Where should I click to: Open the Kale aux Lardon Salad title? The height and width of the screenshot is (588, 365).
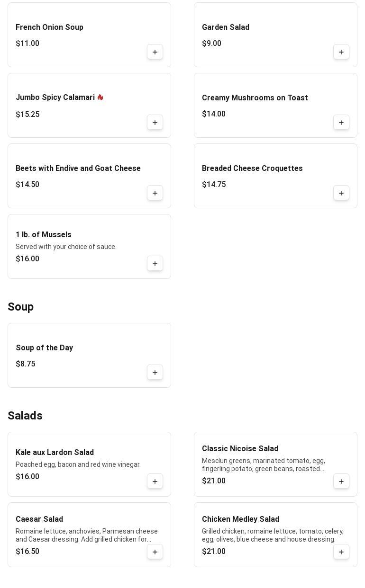[x=55, y=453]
